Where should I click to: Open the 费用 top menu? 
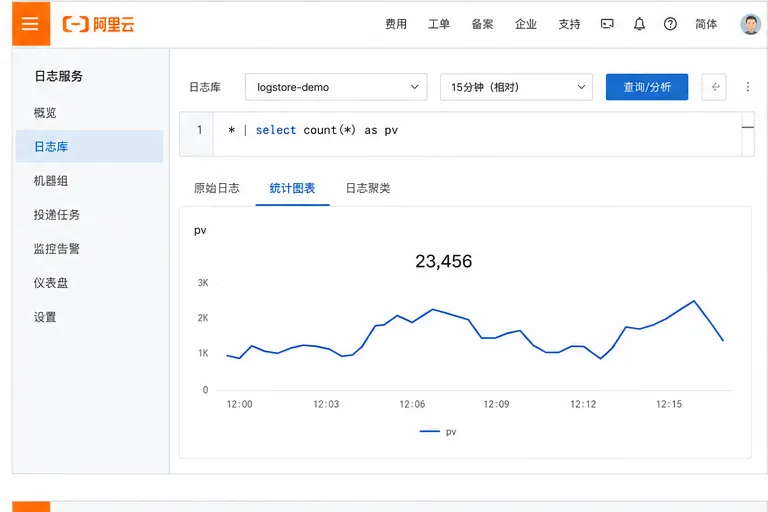[x=396, y=24]
